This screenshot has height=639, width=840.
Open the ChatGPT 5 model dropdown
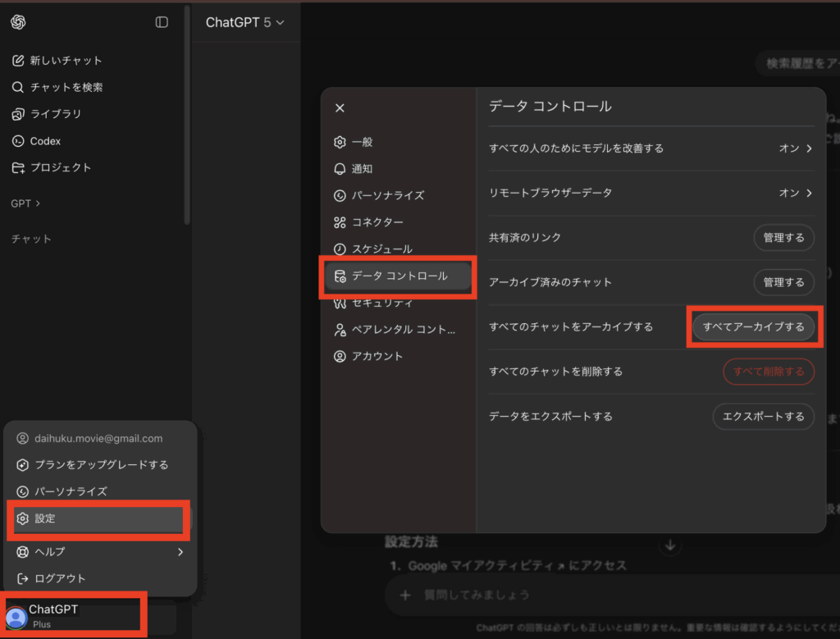244,23
